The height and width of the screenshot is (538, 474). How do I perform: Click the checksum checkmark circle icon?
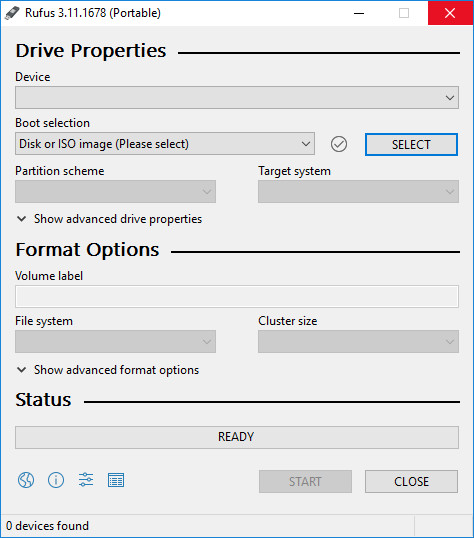(339, 144)
